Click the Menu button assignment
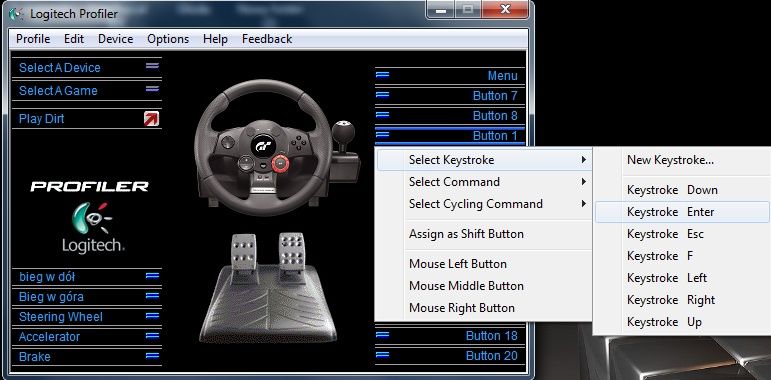The width and height of the screenshot is (771, 380). (450, 76)
